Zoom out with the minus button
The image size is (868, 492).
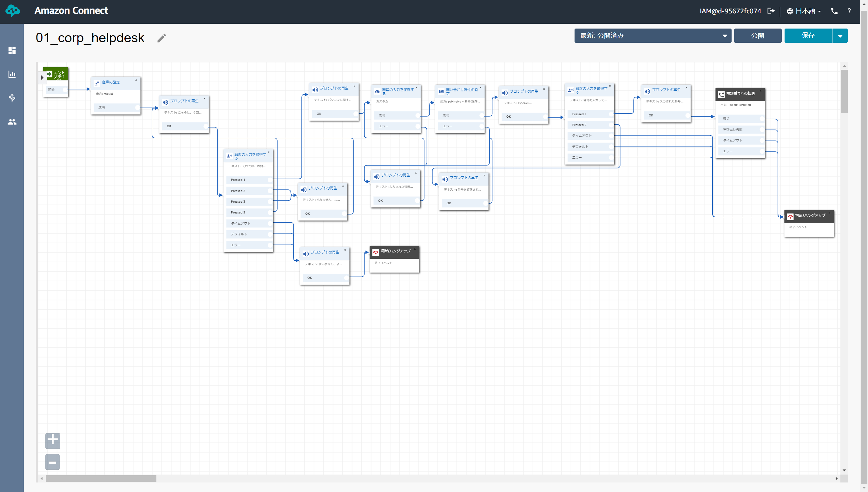pyautogui.click(x=52, y=462)
